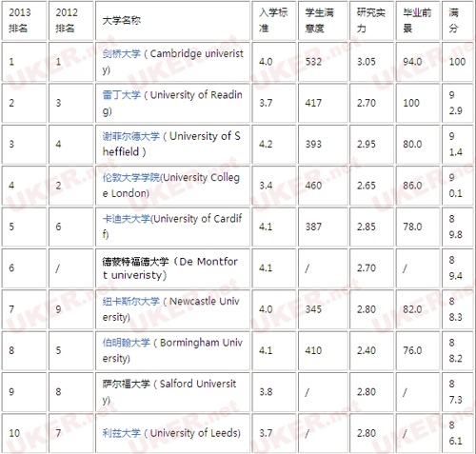Viewport: 476px width, 454px height.
Task: Open the 剑桥大学 Cambridge link
Action: [121, 53]
